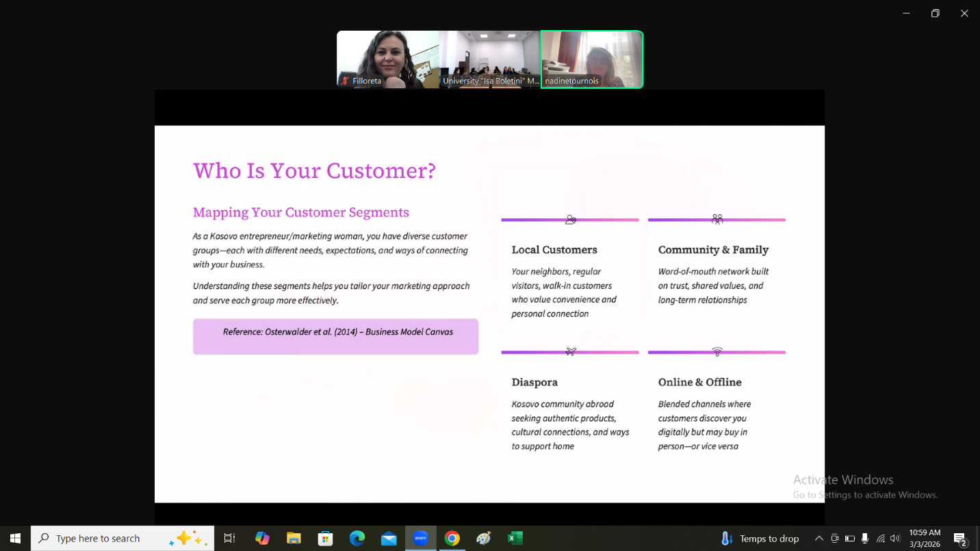Screen dimensions: 980x551
Task: Click the Meet Now tray icon
Action: [x=835, y=539]
